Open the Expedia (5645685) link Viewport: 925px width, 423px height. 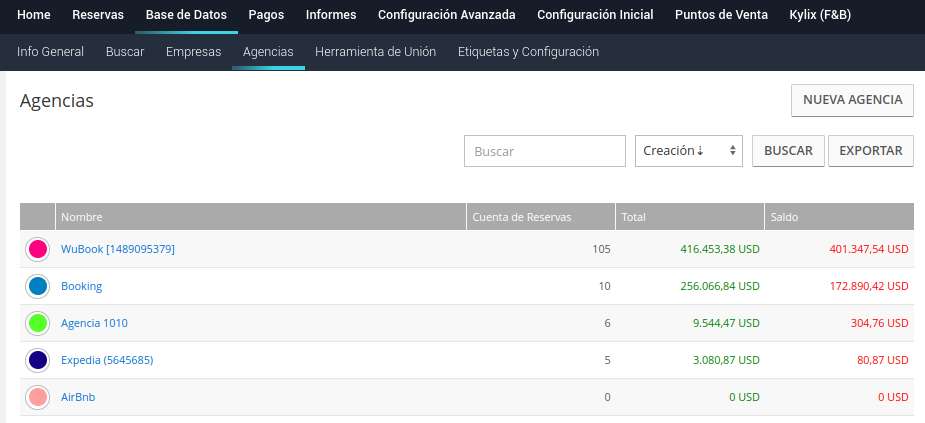pyautogui.click(x=107, y=360)
